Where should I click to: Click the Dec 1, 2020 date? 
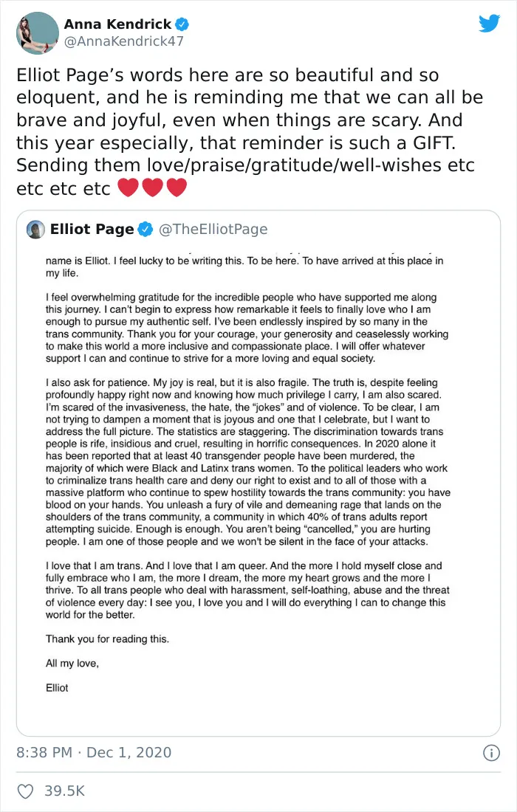click(129, 752)
